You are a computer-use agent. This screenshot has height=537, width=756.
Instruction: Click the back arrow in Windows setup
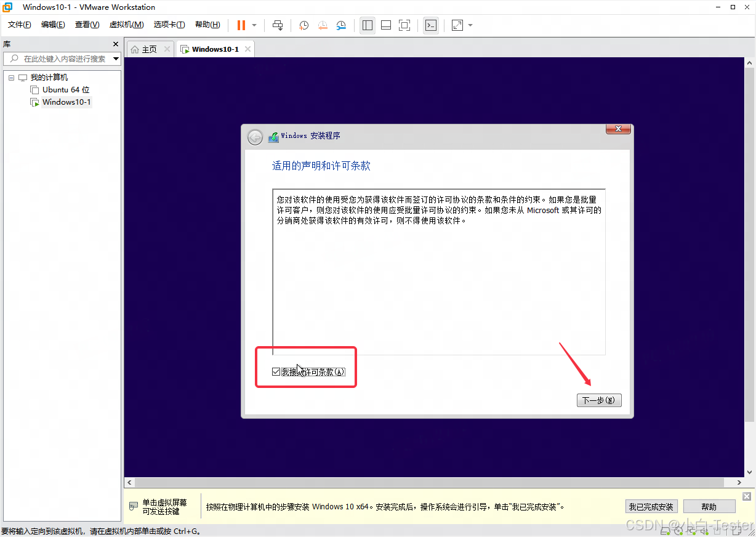tap(255, 137)
